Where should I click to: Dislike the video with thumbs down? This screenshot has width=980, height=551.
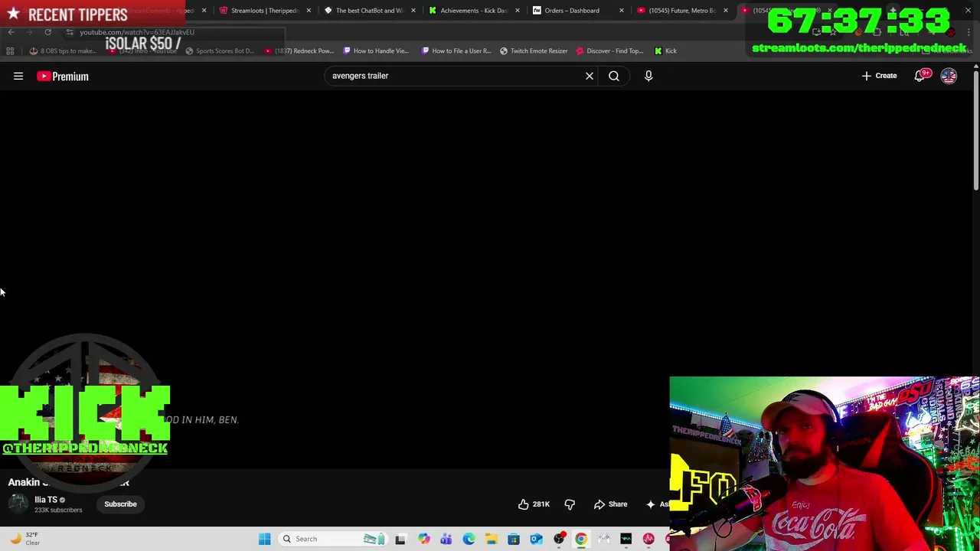click(570, 504)
